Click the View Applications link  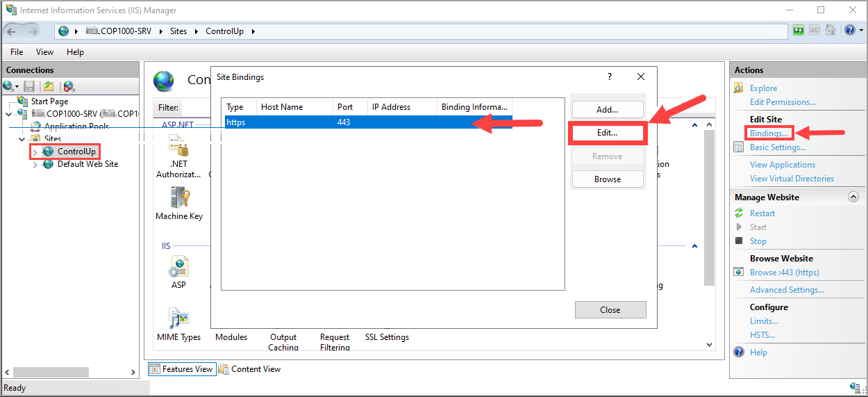point(783,165)
